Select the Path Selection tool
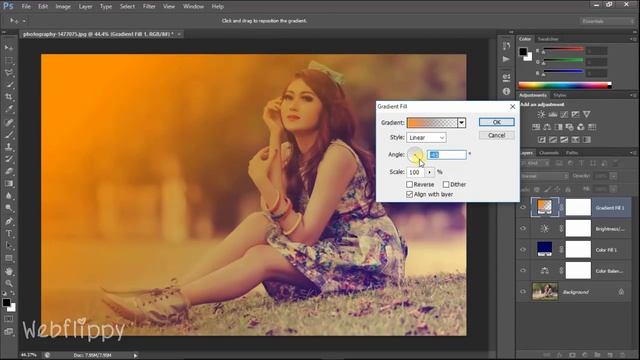This screenshot has width=640, height=360. coord(9,246)
